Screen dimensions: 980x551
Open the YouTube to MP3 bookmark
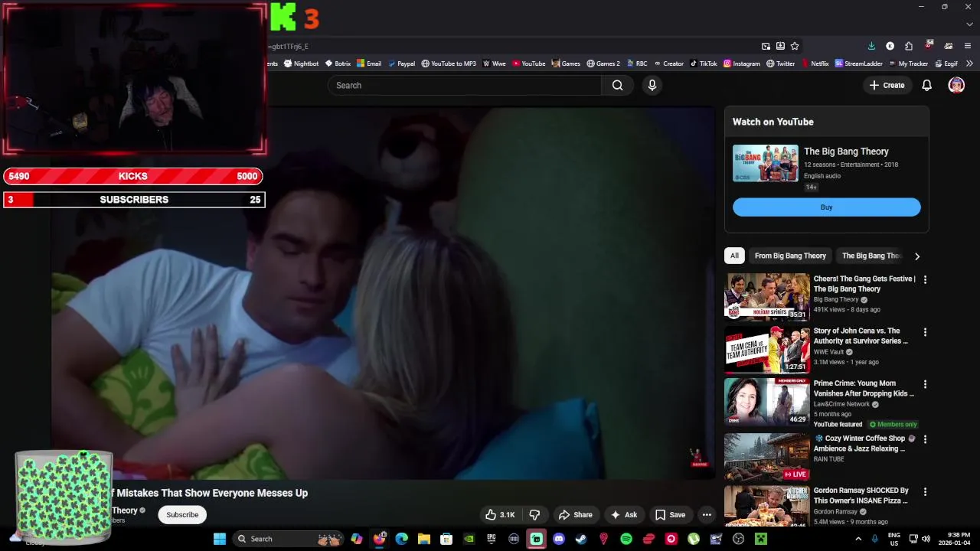449,64
